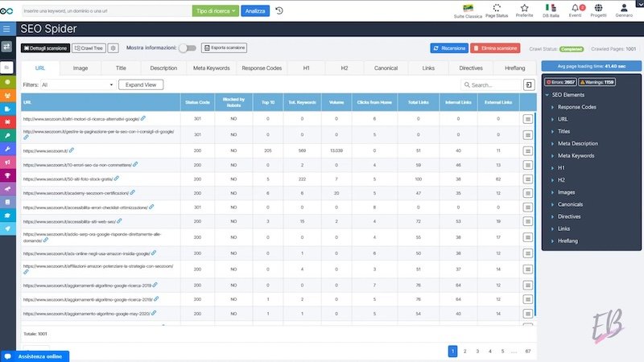Click the SEOZoom infinity logo
This screenshot has height=362, width=644.
[6, 11]
